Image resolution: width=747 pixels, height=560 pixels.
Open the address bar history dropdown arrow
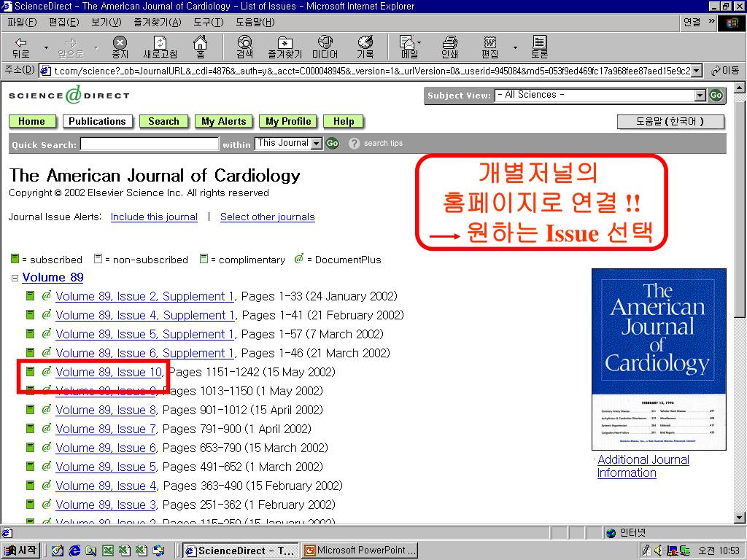tap(697, 71)
